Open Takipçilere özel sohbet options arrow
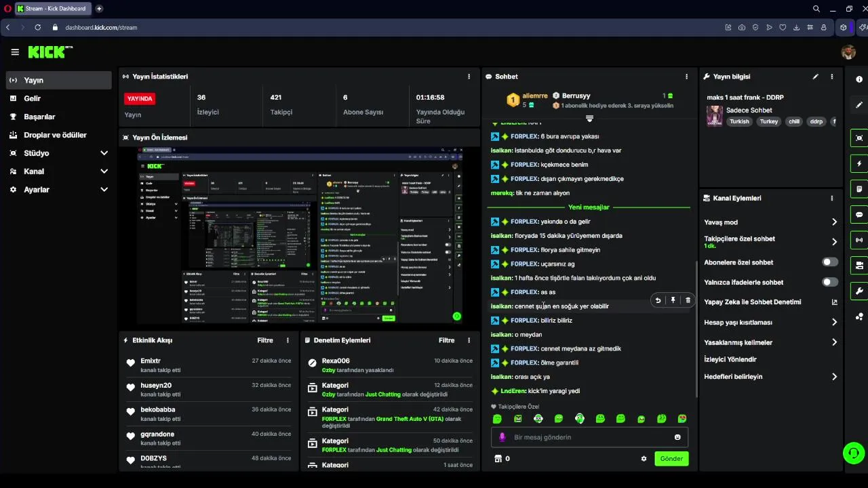Viewport: 868px width, 488px height. pyautogui.click(x=834, y=242)
